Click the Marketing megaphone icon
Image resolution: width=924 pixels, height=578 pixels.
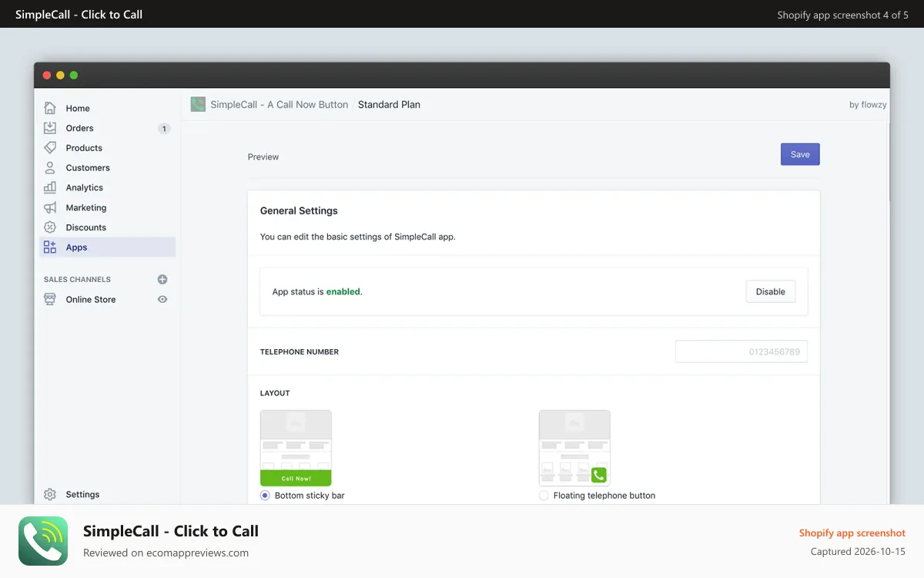pyautogui.click(x=50, y=207)
